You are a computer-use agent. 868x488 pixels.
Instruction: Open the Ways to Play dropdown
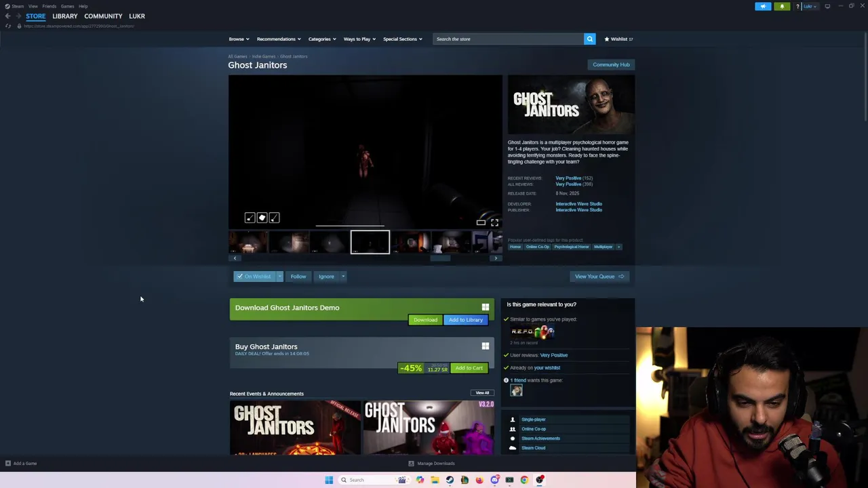click(359, 39)
